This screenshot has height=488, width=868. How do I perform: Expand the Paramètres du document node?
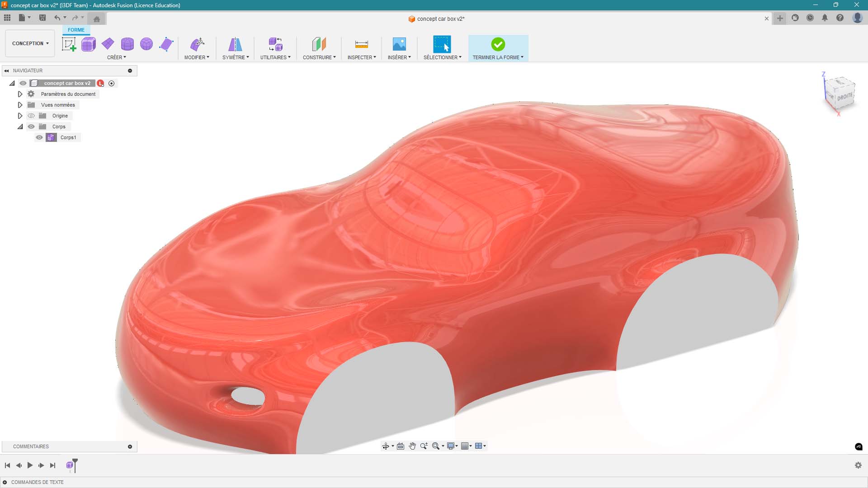tap(20, 94)
